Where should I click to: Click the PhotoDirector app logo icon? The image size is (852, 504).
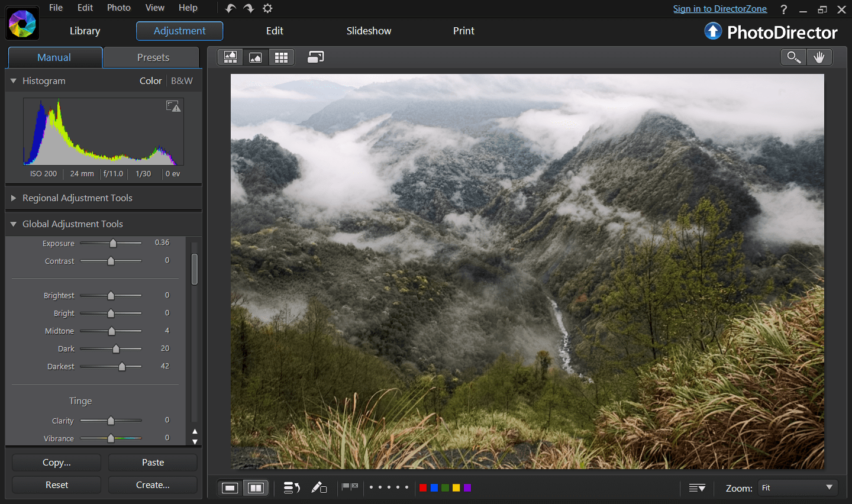click(22, 24)
